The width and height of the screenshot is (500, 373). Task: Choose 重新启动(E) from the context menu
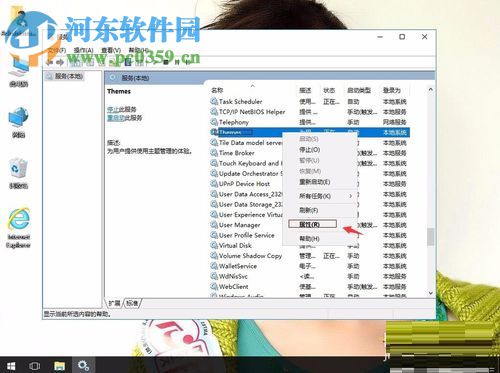click(x=319, y=182)
